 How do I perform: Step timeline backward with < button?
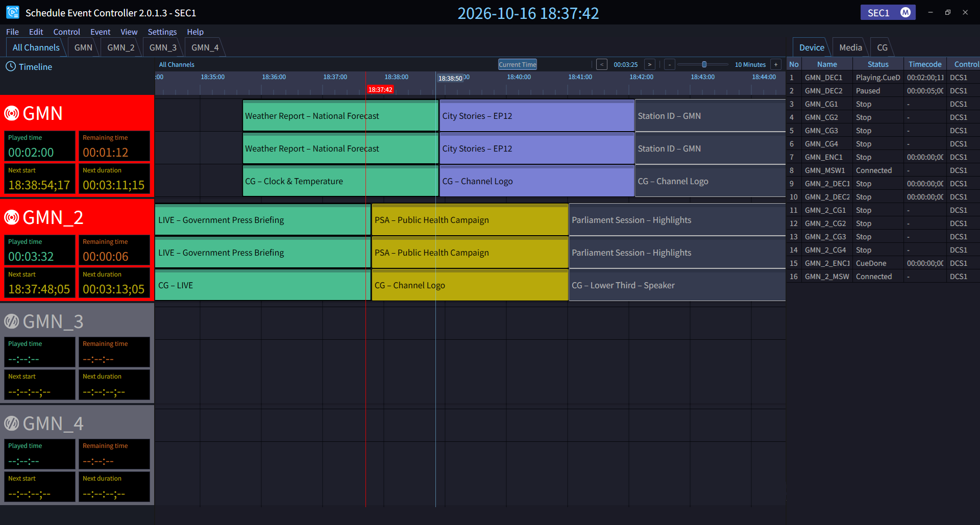click(602, 64)
